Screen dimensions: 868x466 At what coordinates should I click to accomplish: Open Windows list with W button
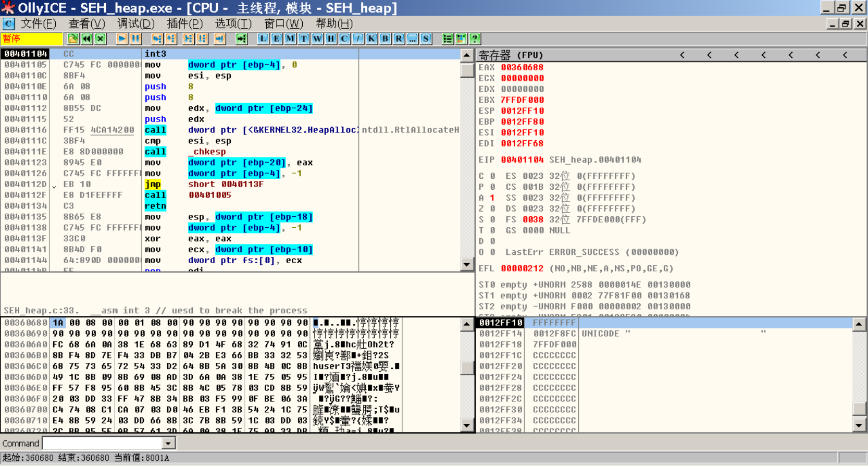(x=317, y=39)
